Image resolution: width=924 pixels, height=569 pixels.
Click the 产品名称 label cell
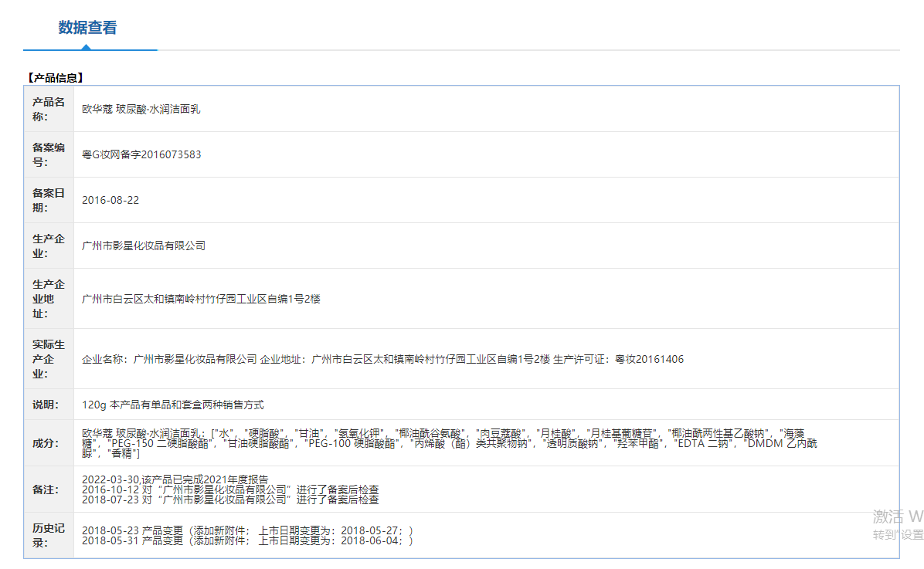49,109
